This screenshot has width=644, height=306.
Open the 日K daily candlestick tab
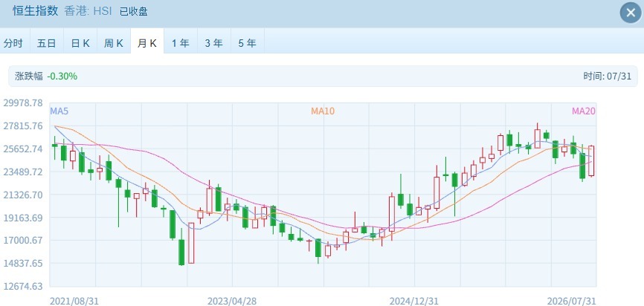pyautogui.click(x=80, y=43)
